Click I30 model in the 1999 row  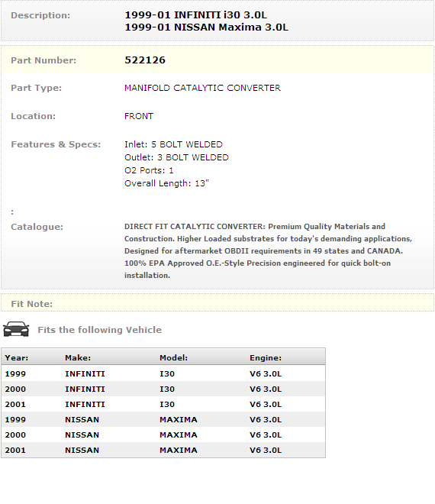coord(167,374)
